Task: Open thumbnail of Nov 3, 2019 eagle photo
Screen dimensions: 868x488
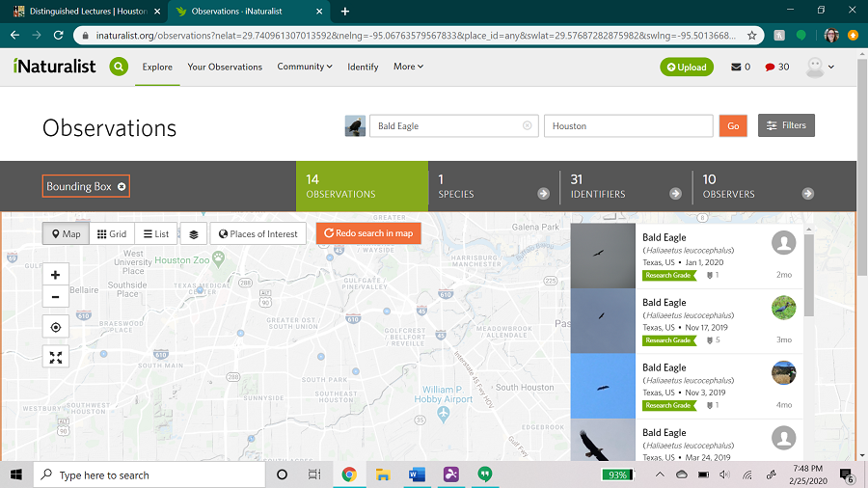Action: (x=603, y=386)
